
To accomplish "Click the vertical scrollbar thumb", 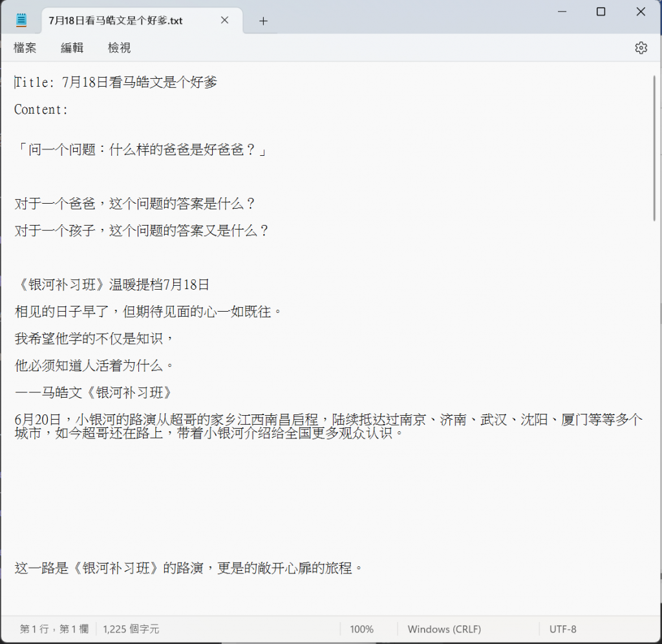I will pos(654,148).
